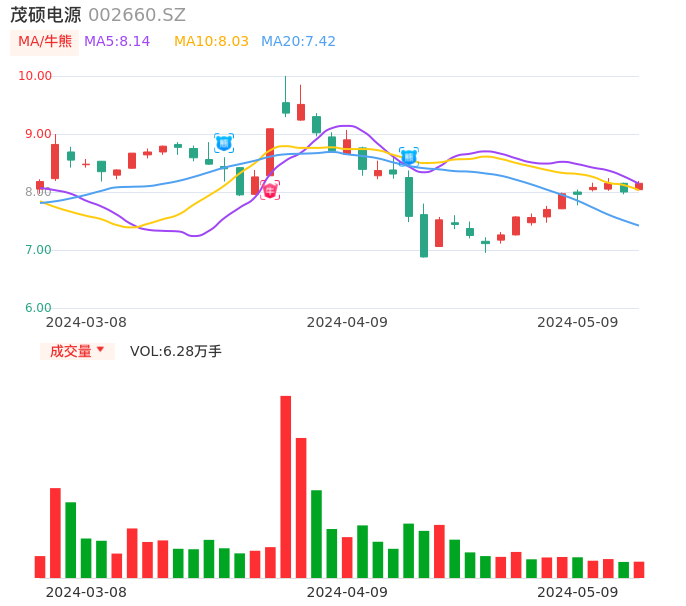Screen dimensions: 686x606
Task: Click the red arrow beside 成交量
Action: [100, 350]
